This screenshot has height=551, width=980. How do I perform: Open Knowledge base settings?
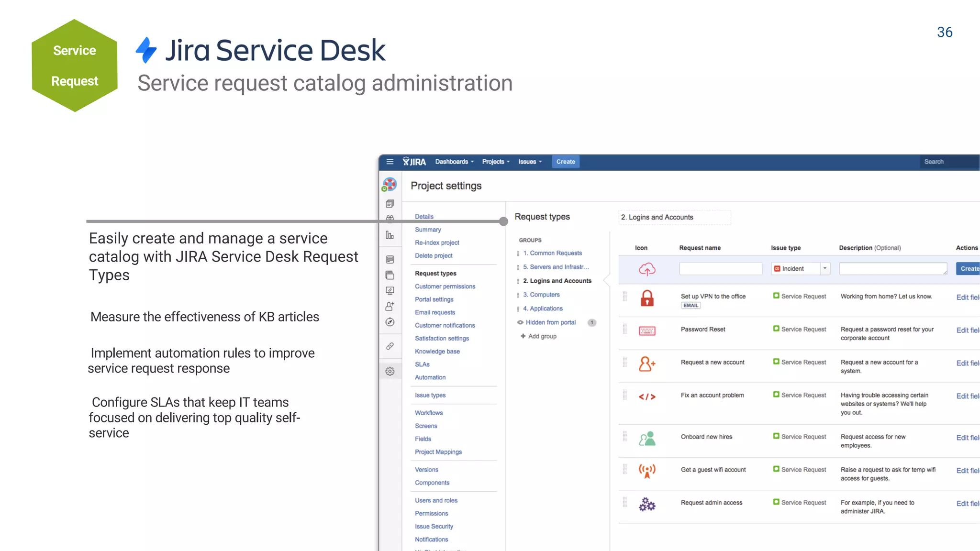(x=437, y=352)
